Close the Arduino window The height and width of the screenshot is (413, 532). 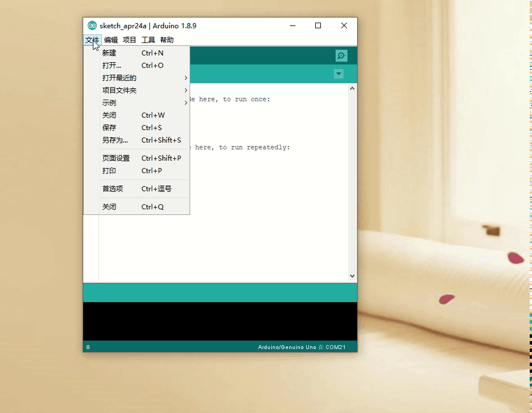coord(344,26)
